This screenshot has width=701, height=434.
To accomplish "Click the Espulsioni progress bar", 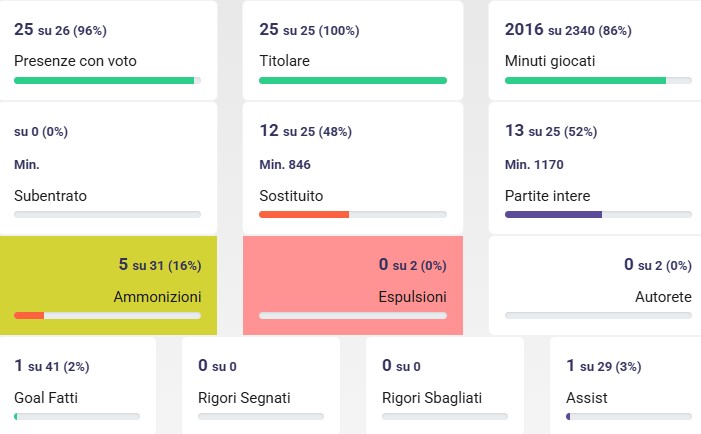I will pos(352,315).
